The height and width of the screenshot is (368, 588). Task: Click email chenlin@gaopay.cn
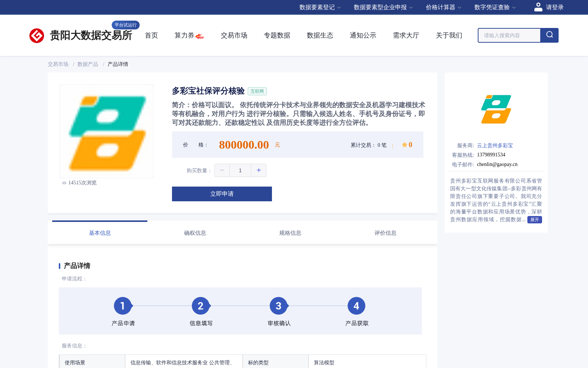coord(497,164)
